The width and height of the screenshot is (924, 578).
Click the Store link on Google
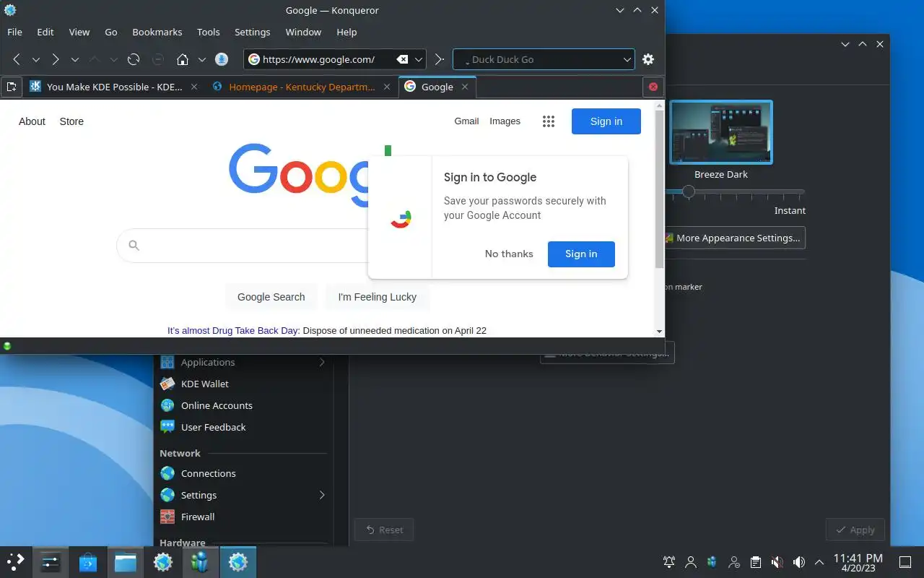(71, 121)
